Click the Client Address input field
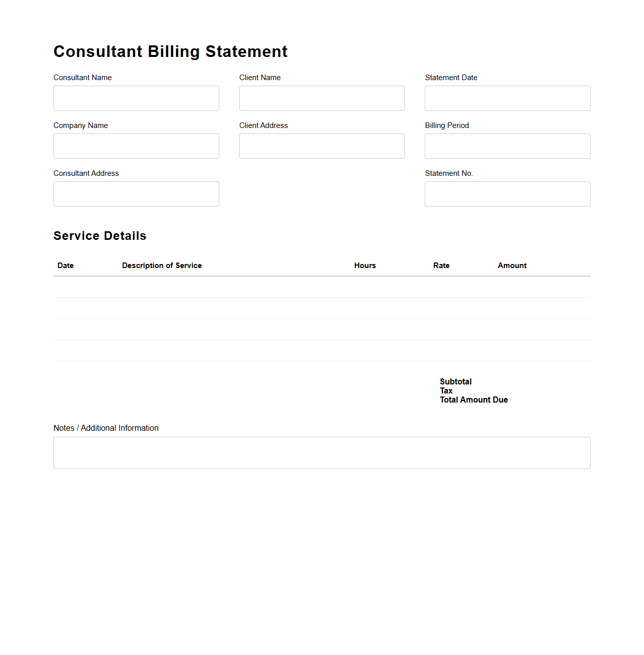The image size is (644, 655). 321,146
